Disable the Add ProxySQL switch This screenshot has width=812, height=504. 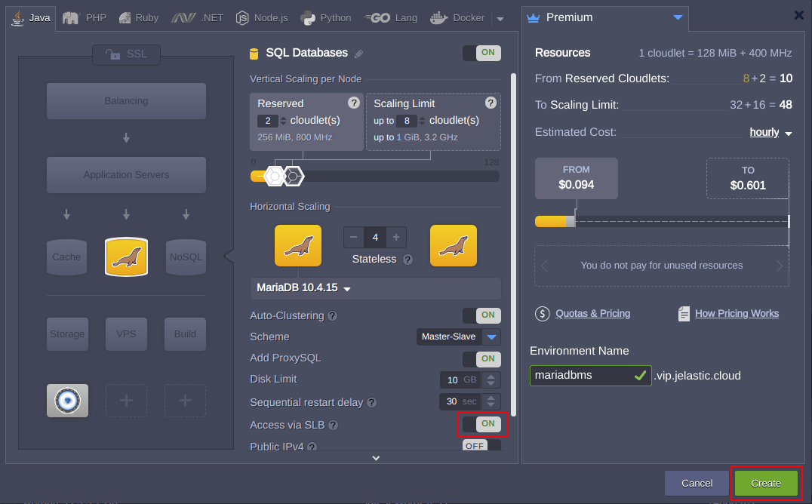pyautogui.click(x=482, y=359)
